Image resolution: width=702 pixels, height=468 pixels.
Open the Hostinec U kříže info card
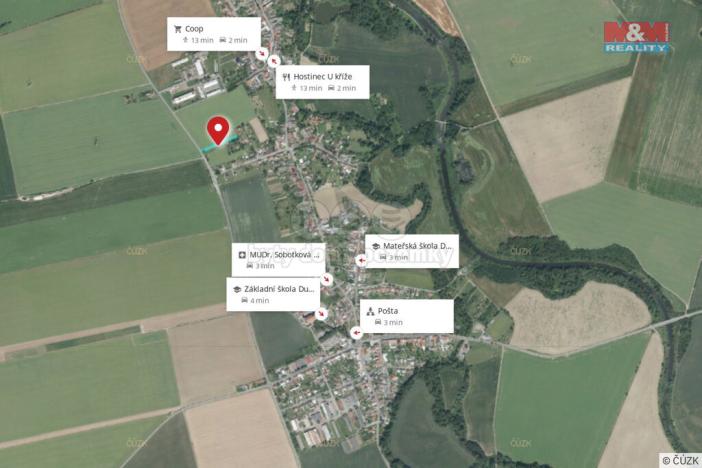tap(322, 82)
